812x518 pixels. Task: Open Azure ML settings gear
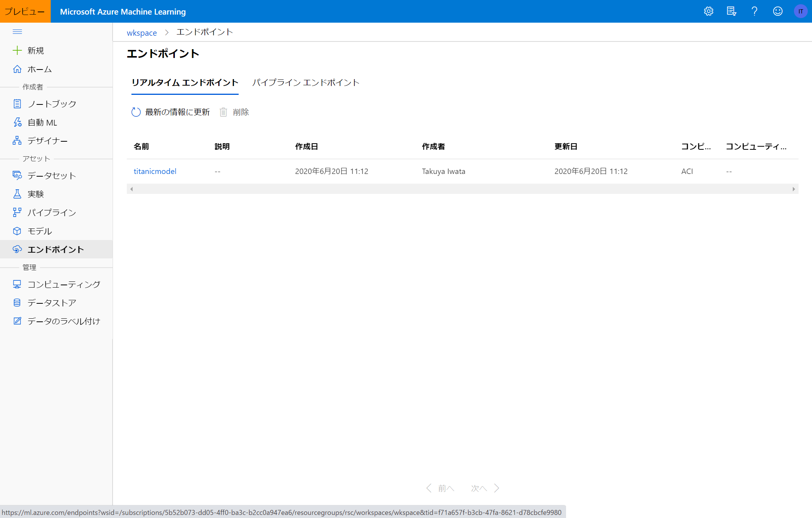point(708,11)
